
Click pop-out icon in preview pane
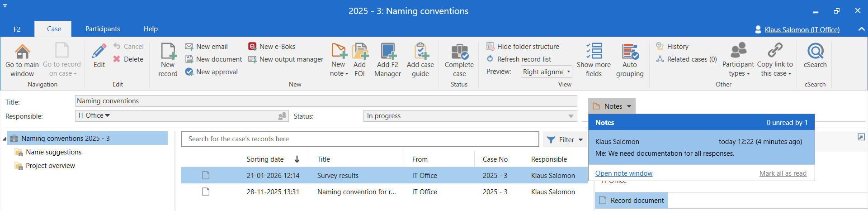(861, 137)
